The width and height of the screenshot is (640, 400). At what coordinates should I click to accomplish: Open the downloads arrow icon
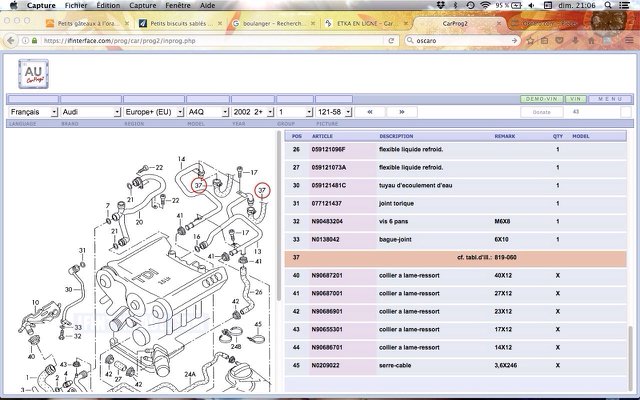(x=575, y=40)
